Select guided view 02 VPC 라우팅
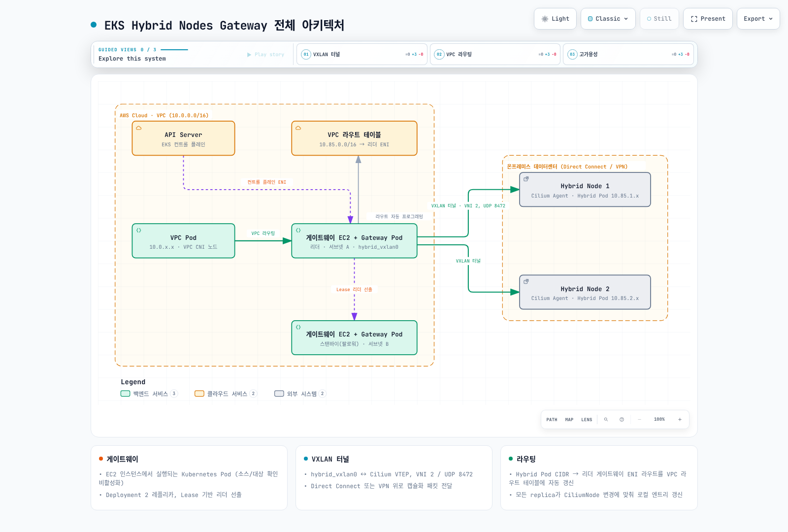 click(495, 54)
